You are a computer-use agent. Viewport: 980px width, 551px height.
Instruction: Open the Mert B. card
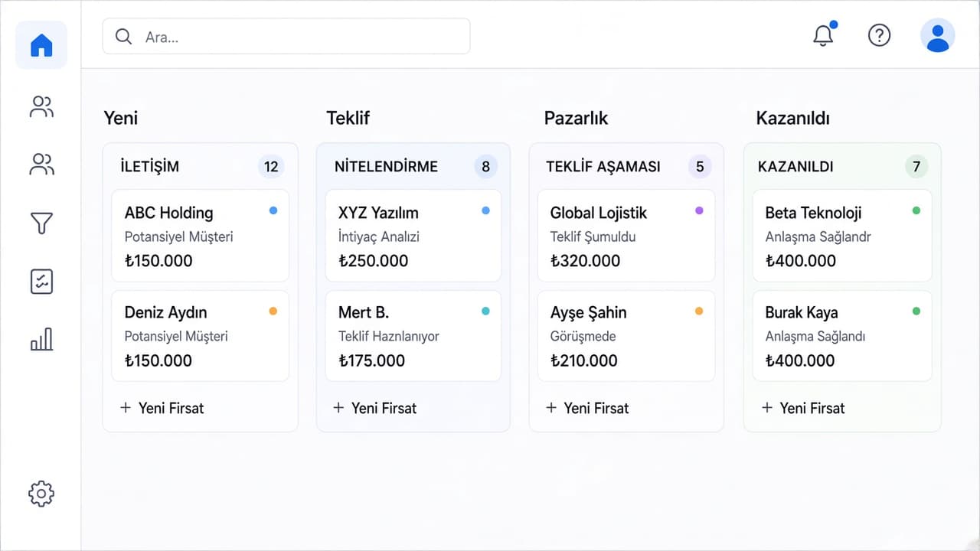click(x=413, y=335)
